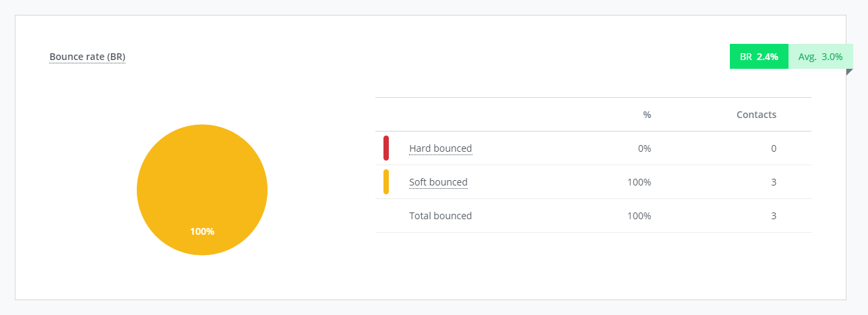
Task: Click the folded corner of the badge
Action: pos(849,72)
